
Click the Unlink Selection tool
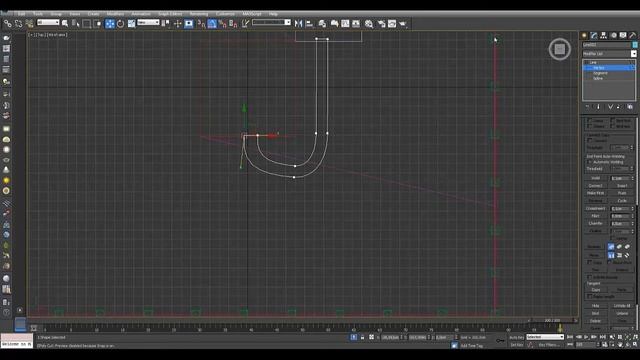[x=18, y=24]
